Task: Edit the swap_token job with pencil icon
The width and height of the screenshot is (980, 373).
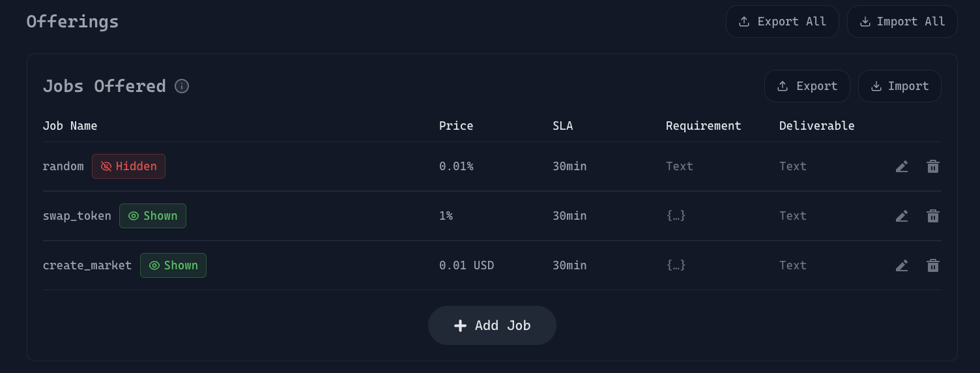Action: (x=902, y=216)
